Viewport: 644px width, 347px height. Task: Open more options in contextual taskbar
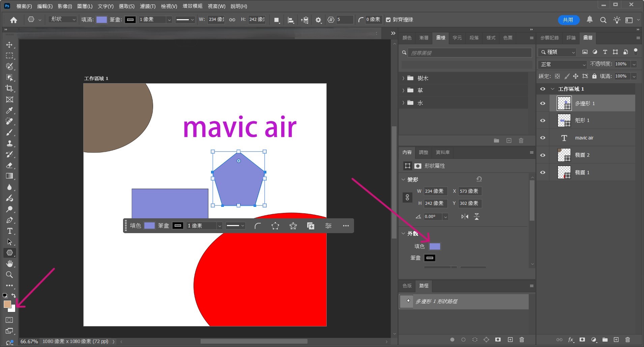(x=346, y=226)
